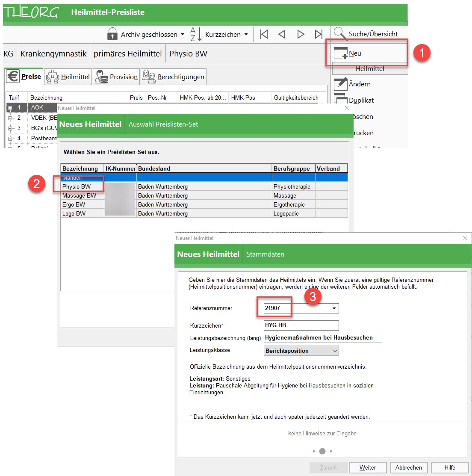Open the Kurzzeichen sort dropdown arrow
472x476 pixels.
coord(246,34)
